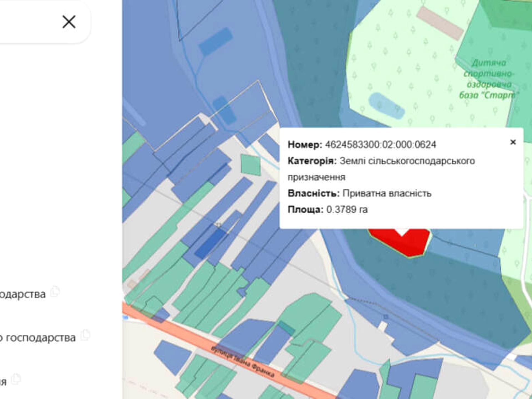Click the 'Приватна власність' ownership text
532x399 pixels.
387,193
